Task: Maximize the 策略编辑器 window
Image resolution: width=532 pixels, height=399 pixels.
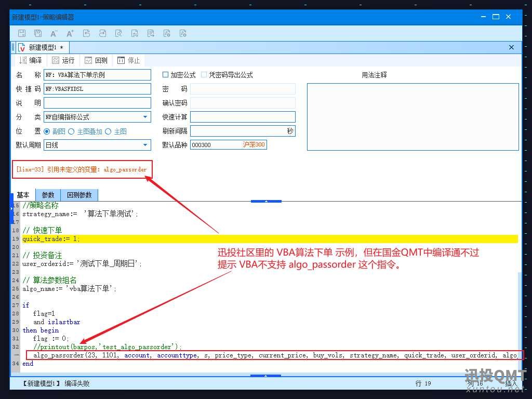Action: [496, 17]
